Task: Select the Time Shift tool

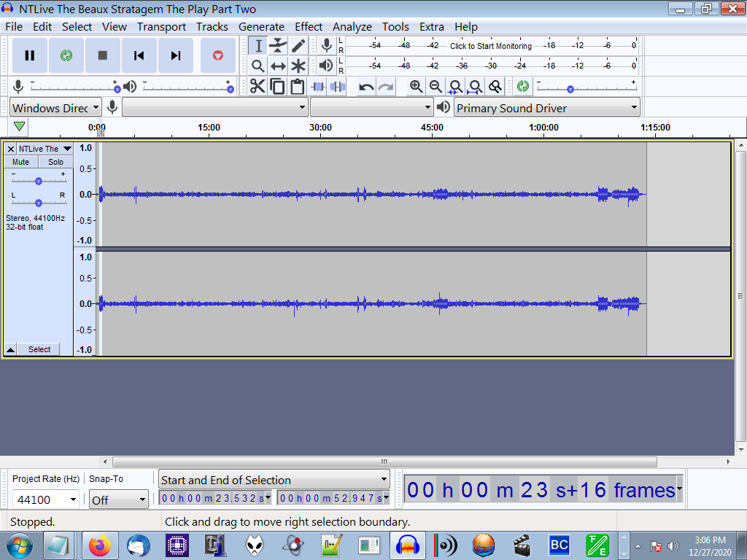Action: click(278, 66)
